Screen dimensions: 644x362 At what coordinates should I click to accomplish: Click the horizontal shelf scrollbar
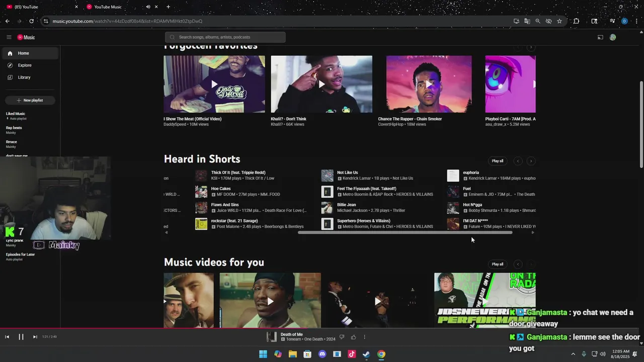405,232
